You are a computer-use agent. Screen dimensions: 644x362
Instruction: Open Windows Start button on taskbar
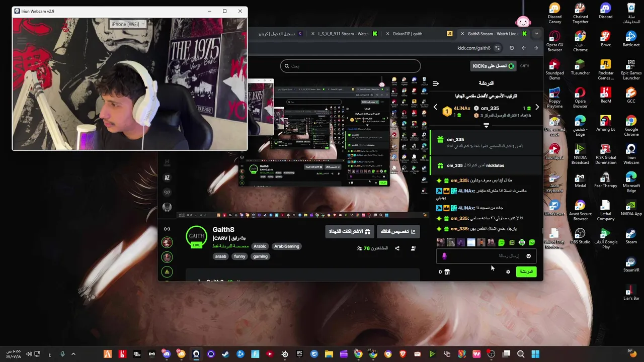click(x=535, y=354)
